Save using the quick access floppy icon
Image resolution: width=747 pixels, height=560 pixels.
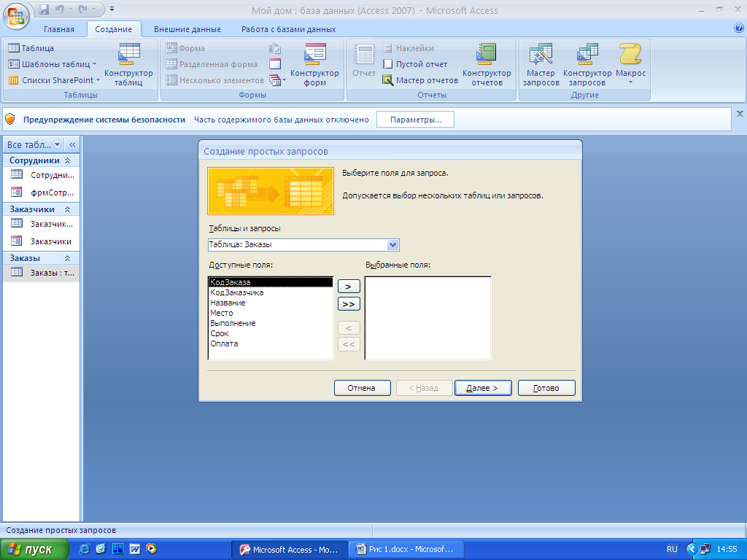point(44,9)
